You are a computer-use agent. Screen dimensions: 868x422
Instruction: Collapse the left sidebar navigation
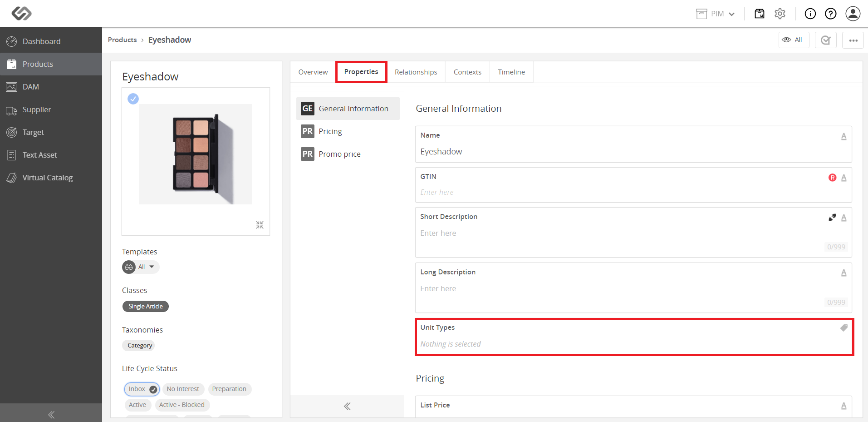[51, 414]
